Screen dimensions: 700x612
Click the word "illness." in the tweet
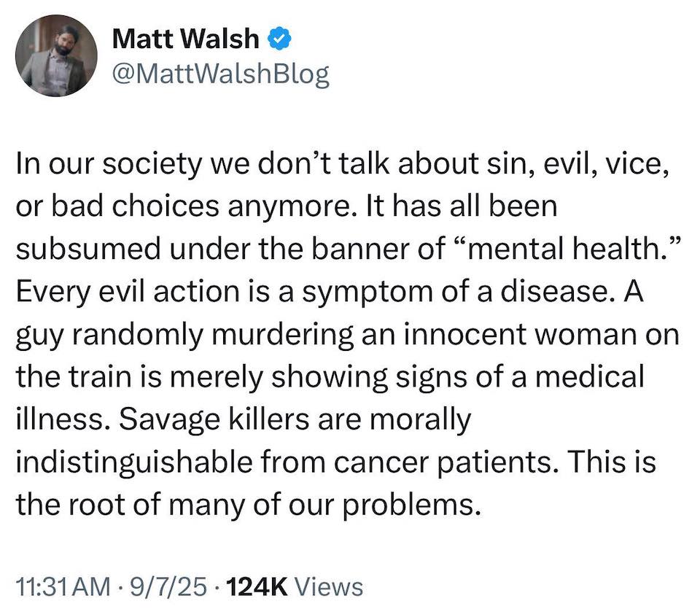pos(58,420)
